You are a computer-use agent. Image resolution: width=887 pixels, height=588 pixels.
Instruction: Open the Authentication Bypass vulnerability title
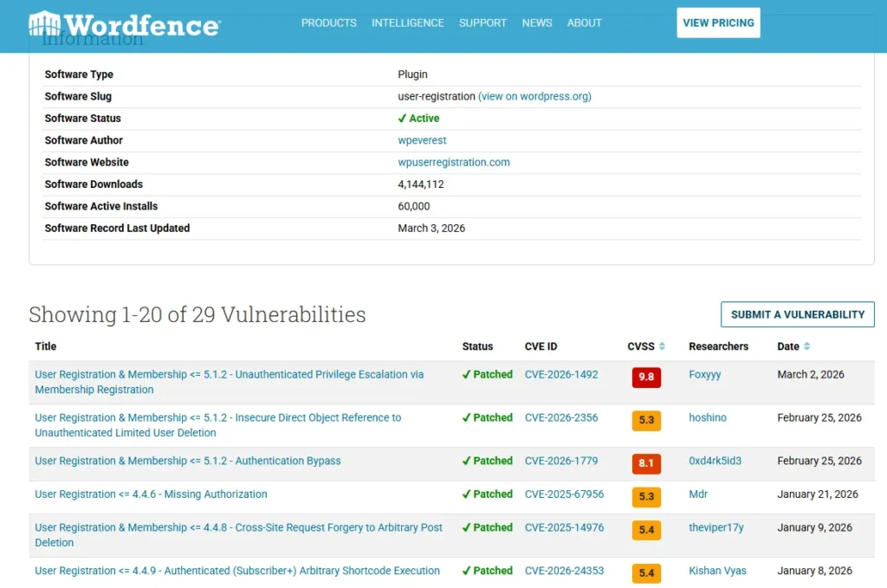[x=188, y=461]
